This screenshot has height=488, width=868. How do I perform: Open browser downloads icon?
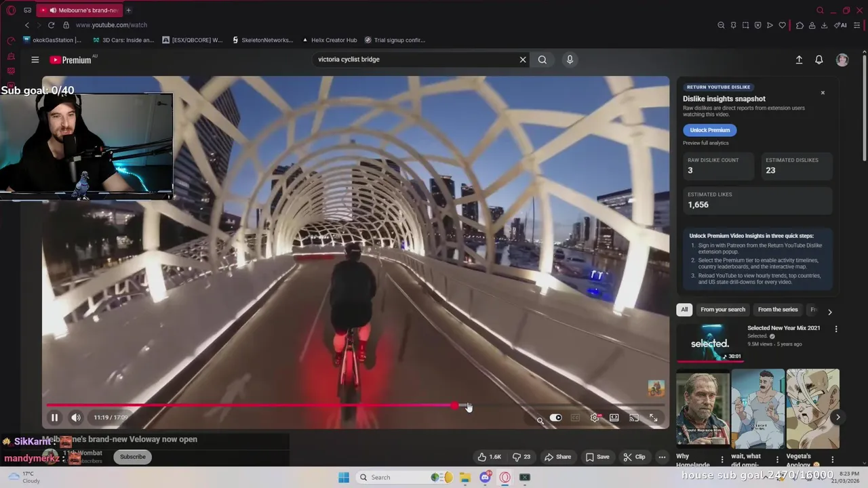click(x=824, y=25)
